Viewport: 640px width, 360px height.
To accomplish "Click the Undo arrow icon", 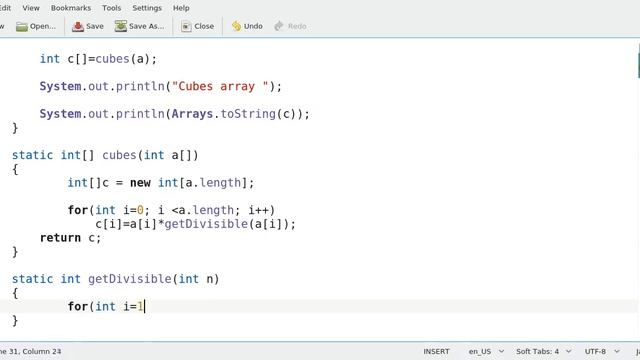I will coord(236,26).
